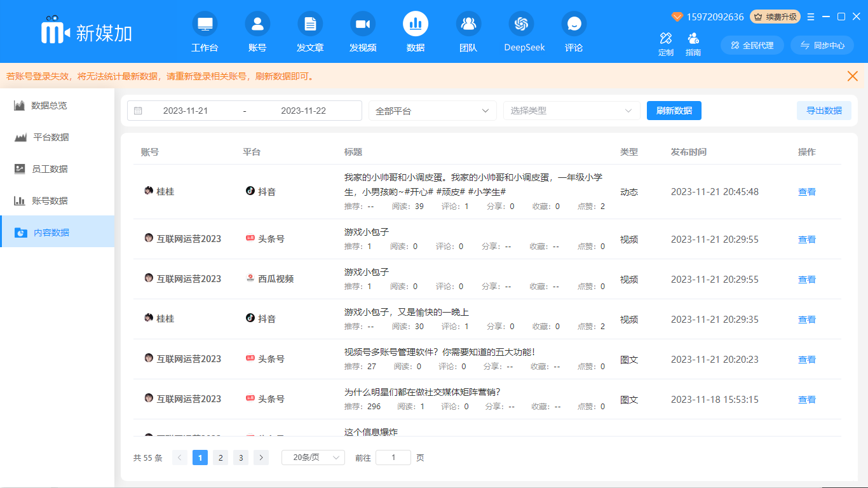Open the 团队 team icon
Viewport: 868px width, 488px height.
click(x=468, y=25)
